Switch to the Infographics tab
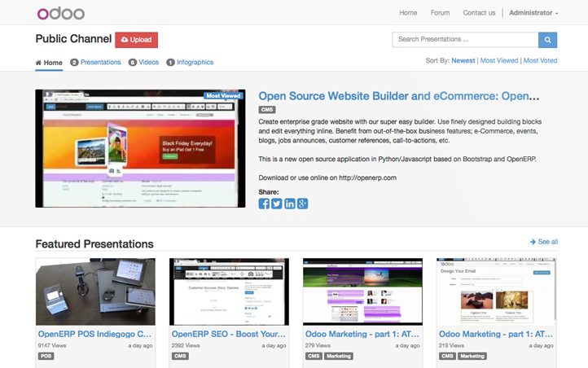 pos(190,62)
